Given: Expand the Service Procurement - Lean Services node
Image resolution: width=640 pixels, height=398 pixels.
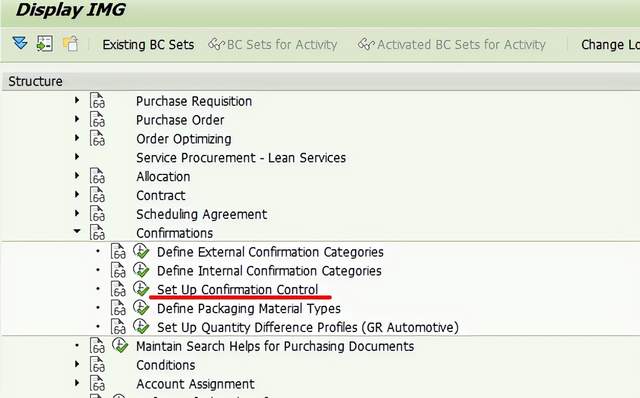Looking at the screenshot, I should point(77,156).
